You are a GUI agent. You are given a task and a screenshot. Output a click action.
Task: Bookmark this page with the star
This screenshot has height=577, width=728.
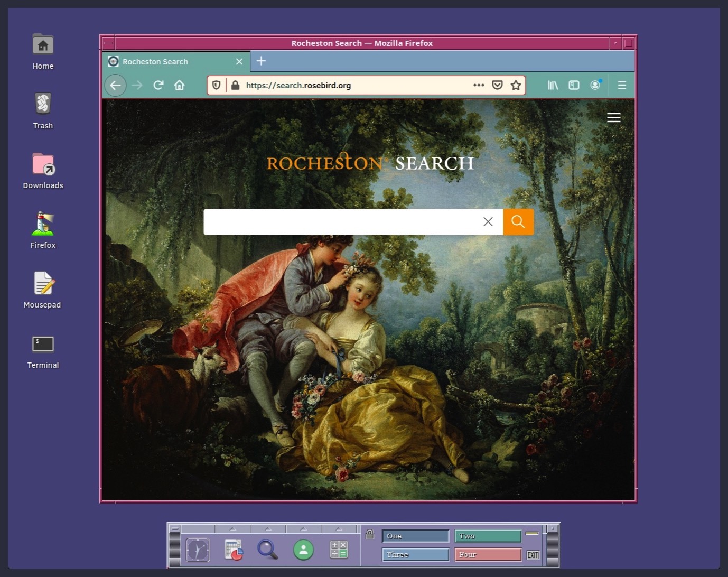516,85
